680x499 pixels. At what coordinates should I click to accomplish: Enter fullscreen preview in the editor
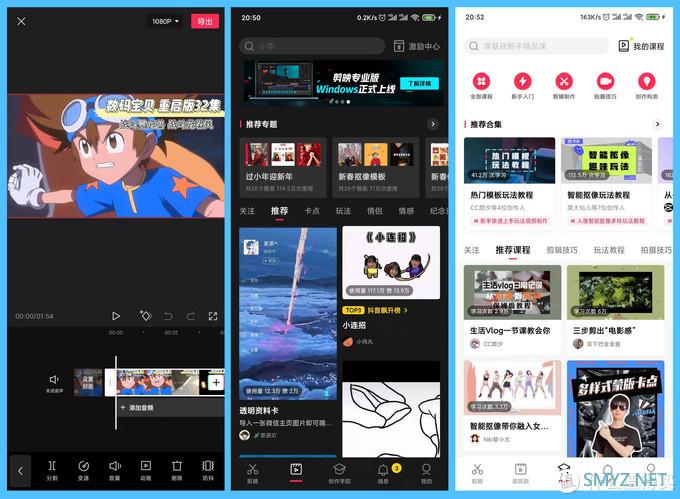212,316
